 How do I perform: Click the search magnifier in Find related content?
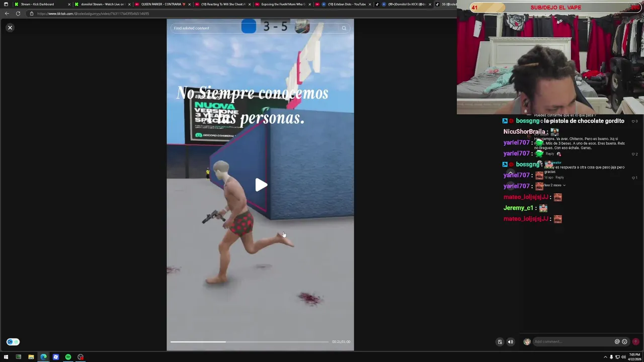tap(344, 28)
